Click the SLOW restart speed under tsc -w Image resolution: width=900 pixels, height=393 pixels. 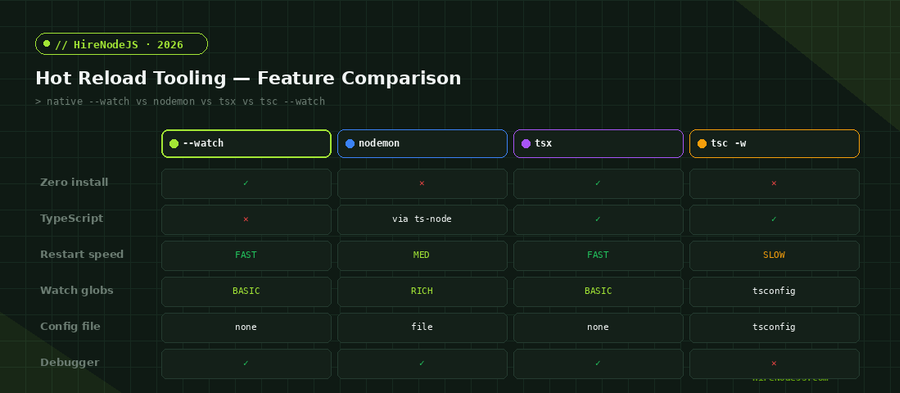[774, 255]
